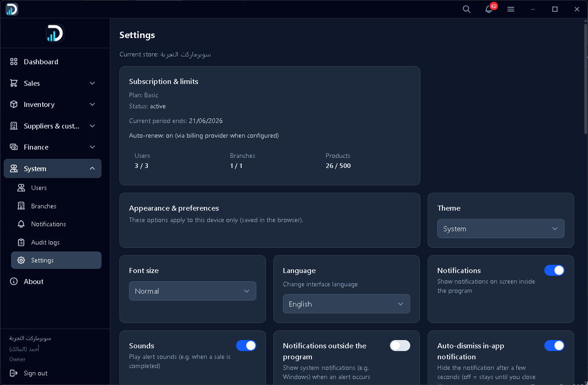Click the Finance menu label

click(x=36, y=147)
